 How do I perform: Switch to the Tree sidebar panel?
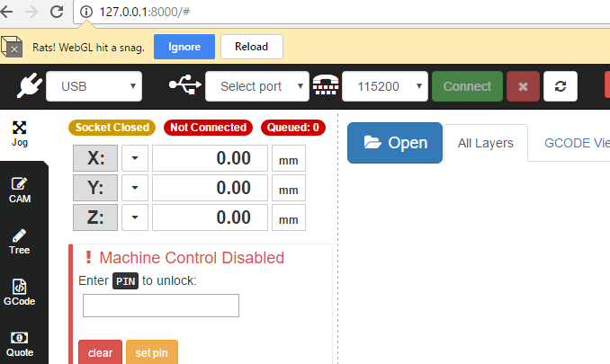[20, 242]
